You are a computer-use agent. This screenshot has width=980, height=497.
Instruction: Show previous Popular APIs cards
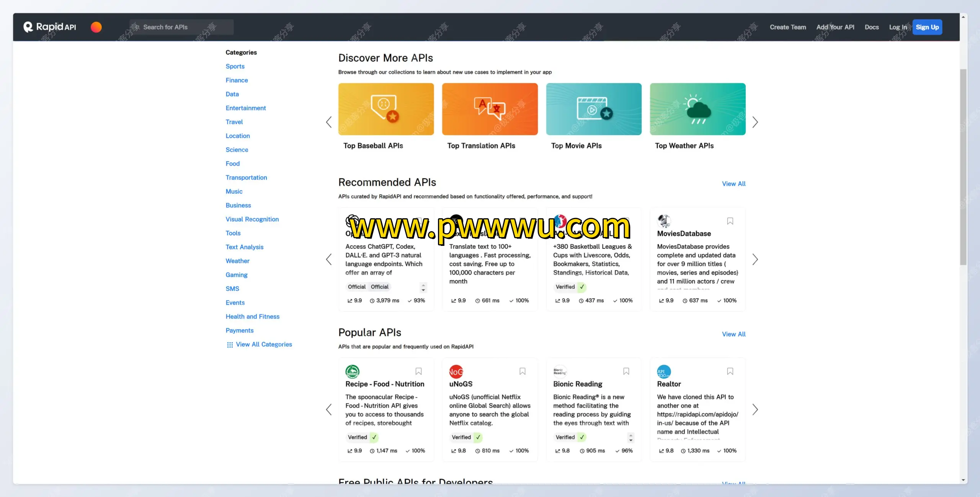pos(329,409)
